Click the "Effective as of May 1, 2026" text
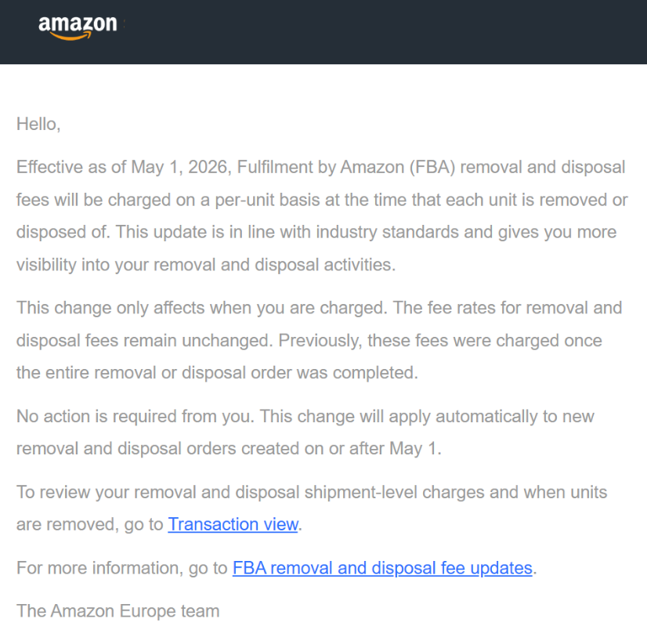Image resolution: width=647 pixels, height=644 pixels. click(122, 167)
